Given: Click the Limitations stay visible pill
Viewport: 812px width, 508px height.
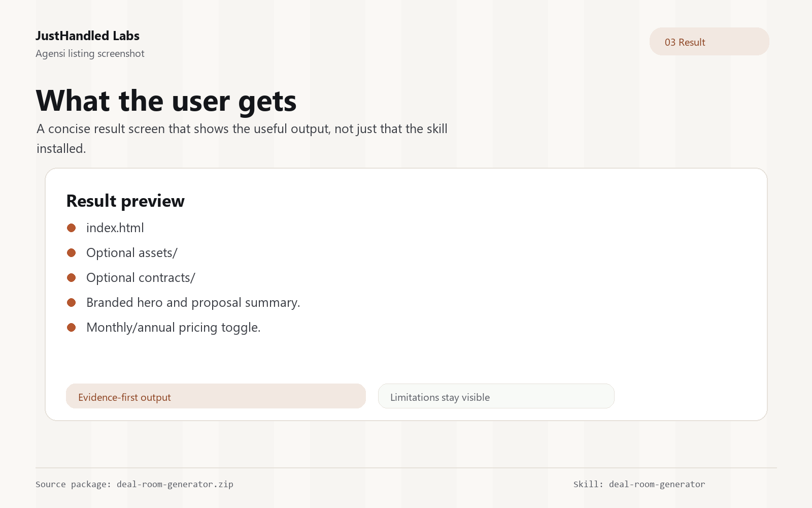Looking at the screenshot, I should tap(496, 396).
